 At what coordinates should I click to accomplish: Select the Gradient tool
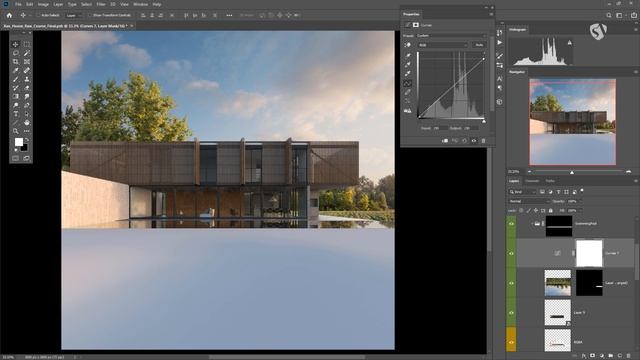(x=16, y=96)
